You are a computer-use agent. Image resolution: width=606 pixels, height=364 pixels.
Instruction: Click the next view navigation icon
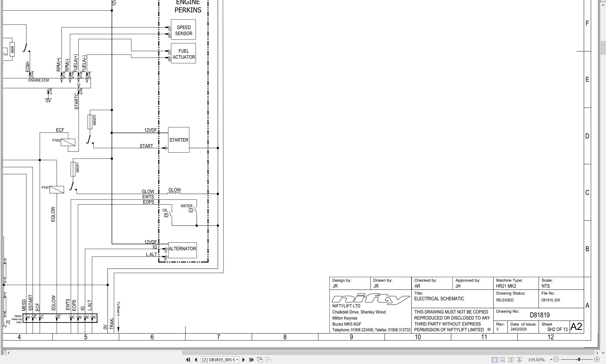point(268,360)
